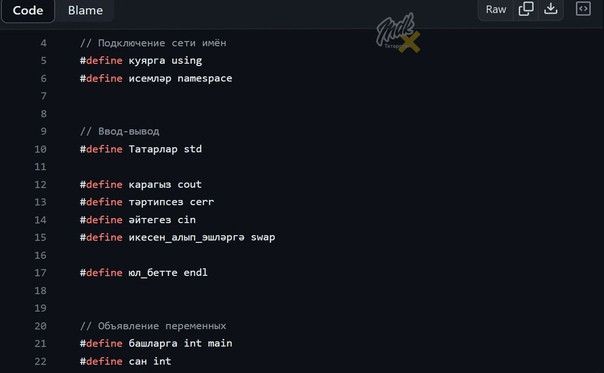Viewport: 604px width, 373px height.
Task: Click the 'swap' token on line 15
Action: 263,237
